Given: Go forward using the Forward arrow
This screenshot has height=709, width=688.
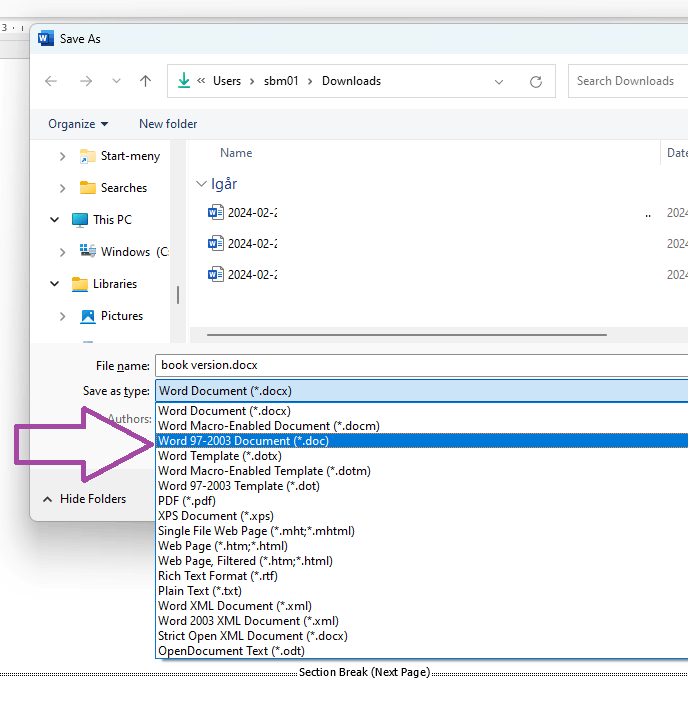Looking at the screenshot, I should (85, 81).
